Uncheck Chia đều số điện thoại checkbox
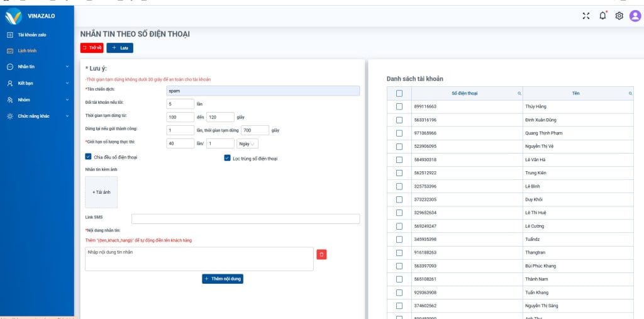This screenshot has height=319, width=644. click(x=88, y=157)
